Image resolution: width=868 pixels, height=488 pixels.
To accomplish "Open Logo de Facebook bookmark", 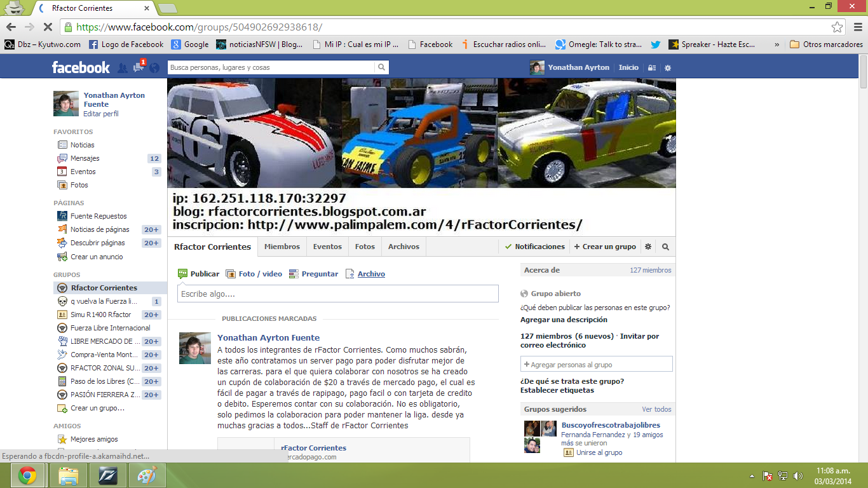I will tap(126, 44).
